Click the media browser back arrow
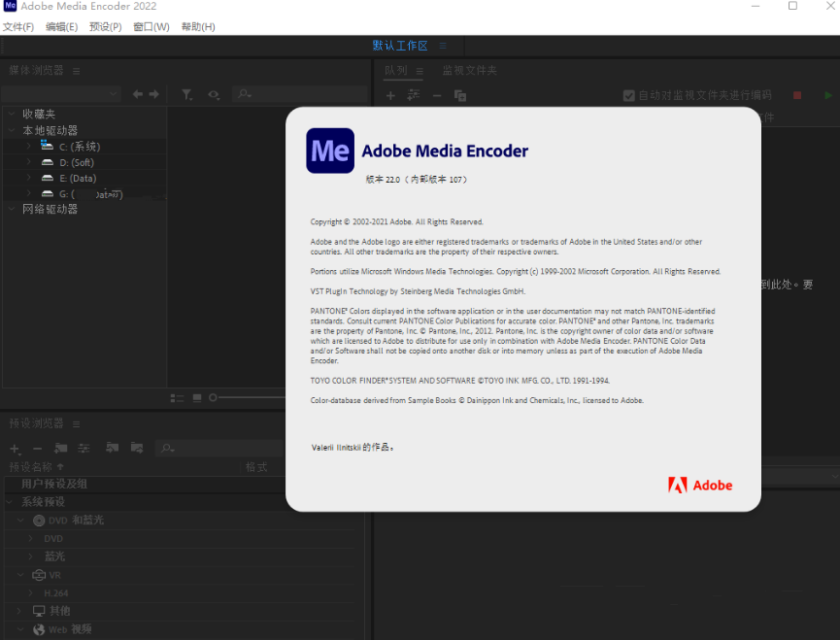 point(138,94)
